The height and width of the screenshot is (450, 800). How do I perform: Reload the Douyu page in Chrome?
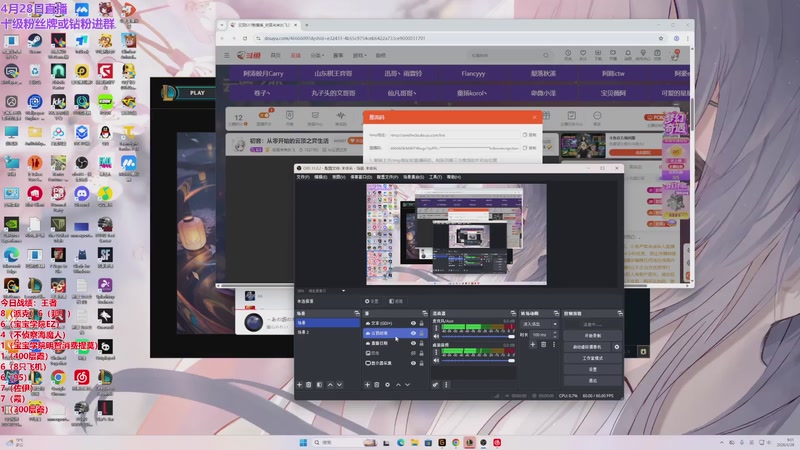[245, 38]
